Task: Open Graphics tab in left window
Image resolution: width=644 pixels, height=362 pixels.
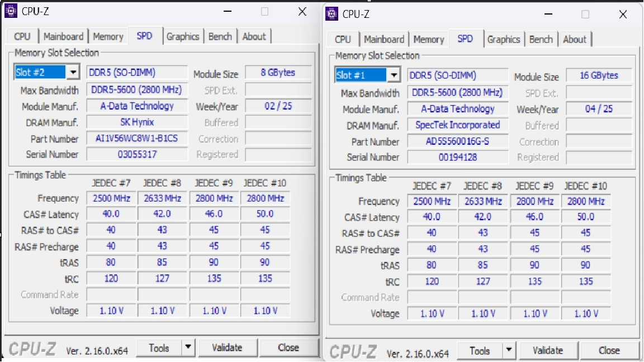Action: (x=183, y=36)
